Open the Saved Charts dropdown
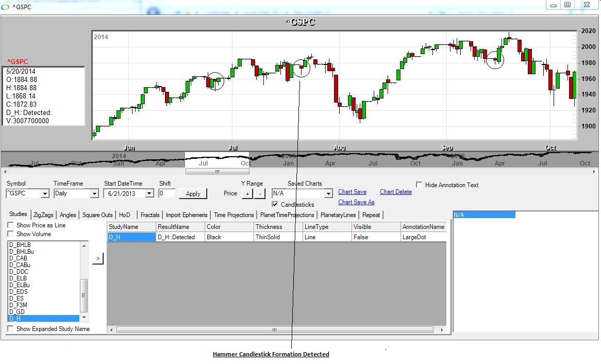Image resolution: width=601 pixels, height=364 pixels. coord(328,194)
